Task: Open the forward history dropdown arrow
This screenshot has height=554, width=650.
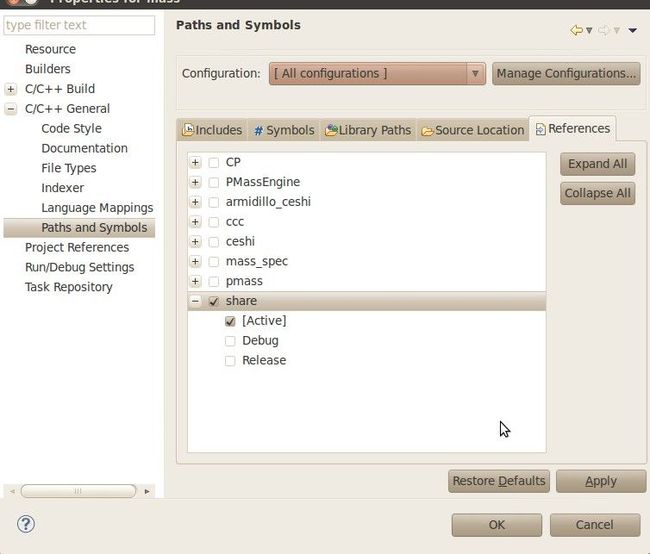Action: click(616, 30)
